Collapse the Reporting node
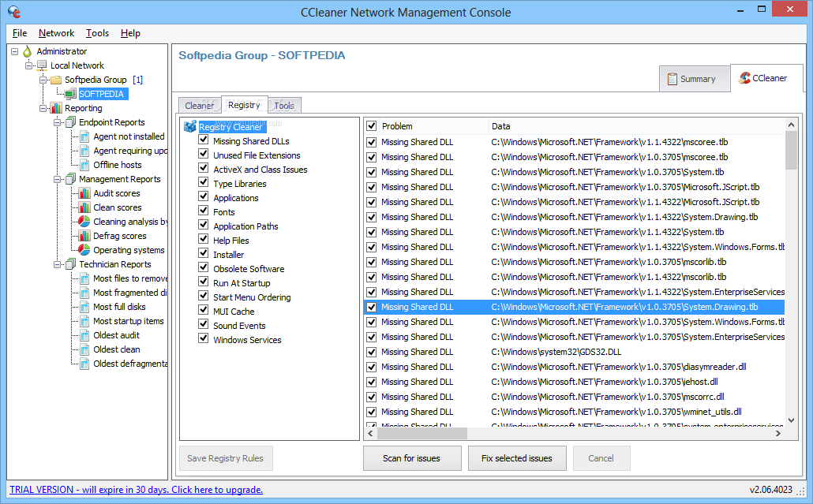Image resolution: width=813 pixels, height=504 pixels. click(x=43, y=108)
